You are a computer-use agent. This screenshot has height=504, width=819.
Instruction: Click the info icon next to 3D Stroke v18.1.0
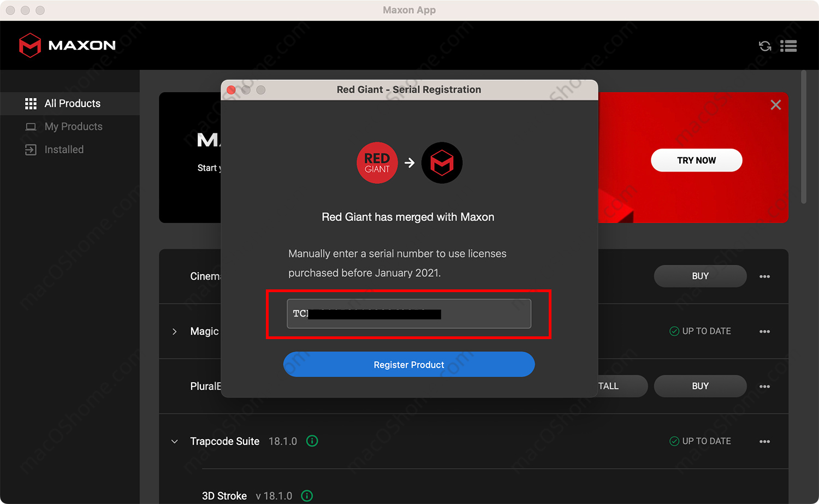coord(306,496)
